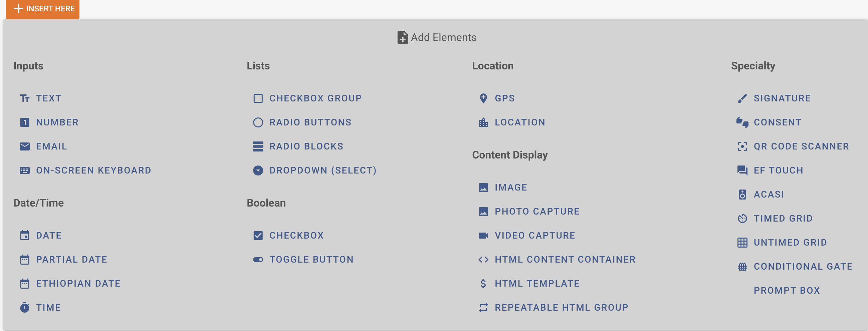Choose the Timed Grid clock icon
The width and height of the screenshot is (868, 331).
742,219
